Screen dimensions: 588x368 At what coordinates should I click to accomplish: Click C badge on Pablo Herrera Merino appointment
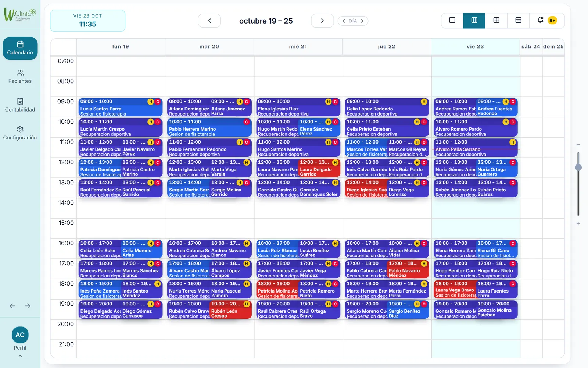tap(247, 122)
